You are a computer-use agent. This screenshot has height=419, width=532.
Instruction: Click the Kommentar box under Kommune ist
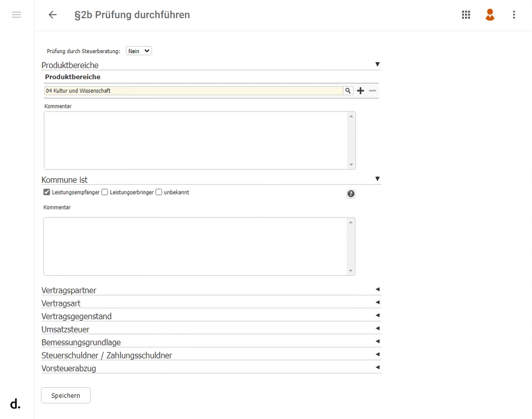196,246
